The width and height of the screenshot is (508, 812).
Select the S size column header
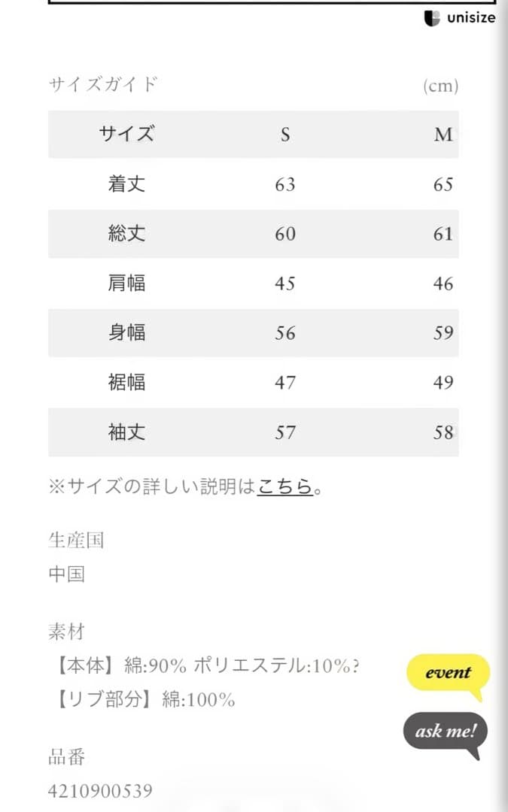pos(285,135)
